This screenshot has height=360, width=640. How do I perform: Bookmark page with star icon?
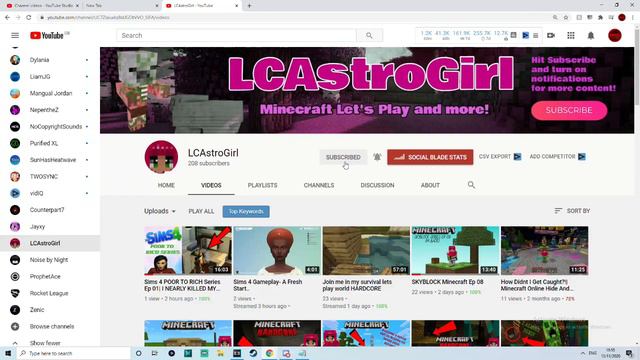pos(566,18)
